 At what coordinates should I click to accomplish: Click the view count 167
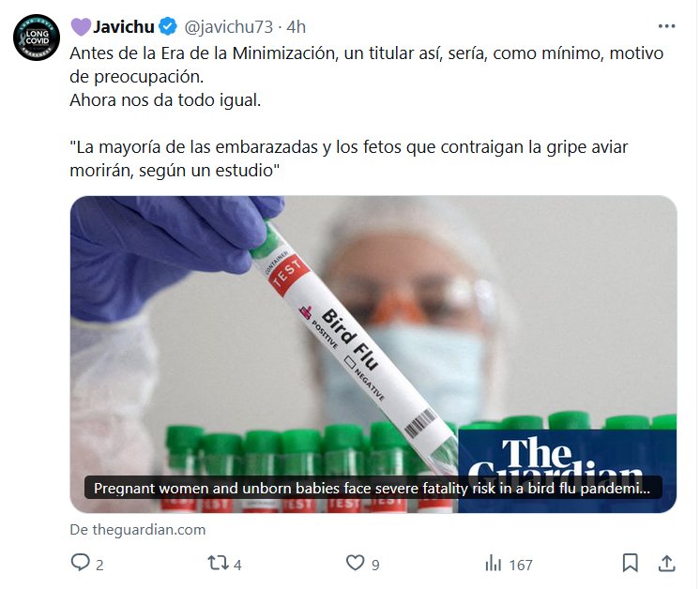[521, 565]
